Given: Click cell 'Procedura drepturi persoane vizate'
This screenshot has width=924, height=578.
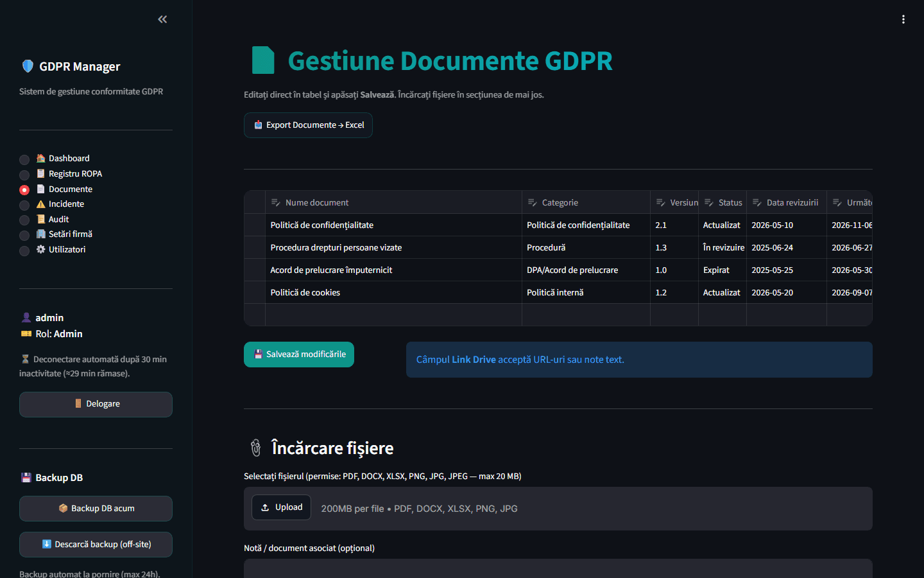Looking at the screenshot, I should 393,247.
